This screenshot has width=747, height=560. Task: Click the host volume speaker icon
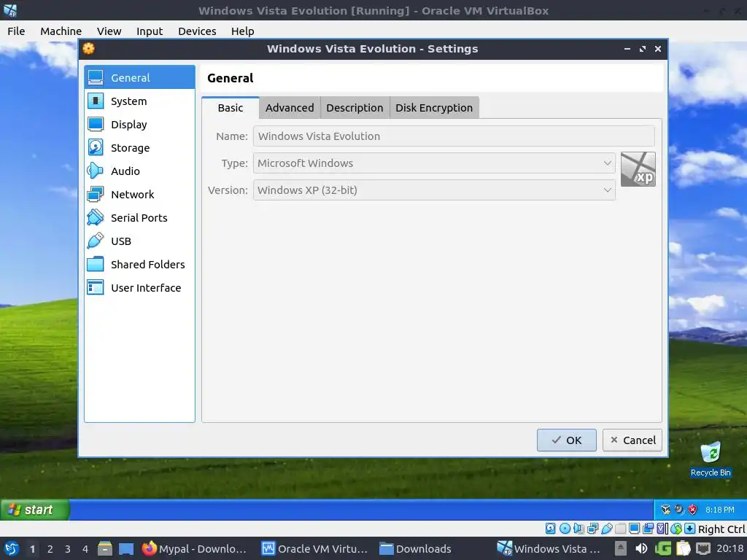coord(641,548)
